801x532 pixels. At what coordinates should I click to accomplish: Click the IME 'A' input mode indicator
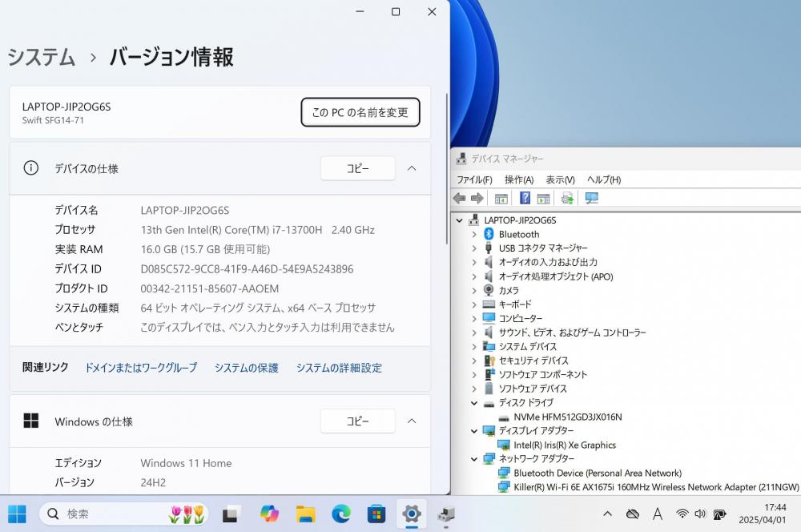pos(658,514)
